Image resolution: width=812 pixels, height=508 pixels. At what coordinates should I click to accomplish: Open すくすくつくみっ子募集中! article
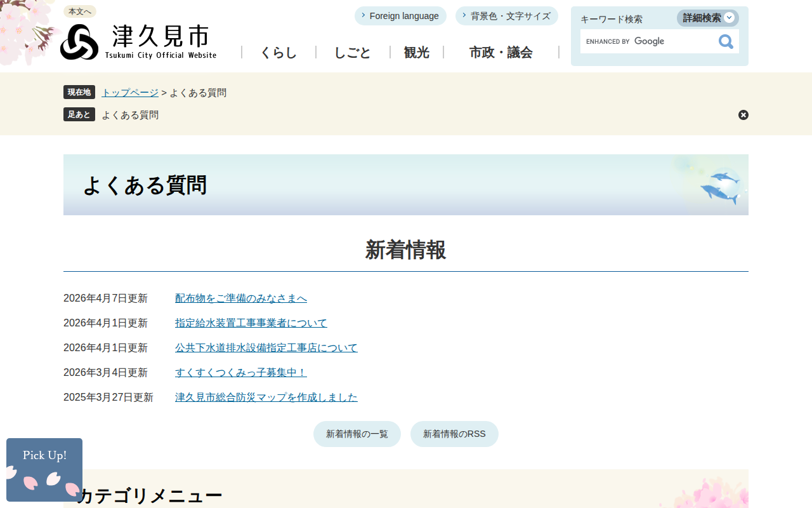pos(241,373)
